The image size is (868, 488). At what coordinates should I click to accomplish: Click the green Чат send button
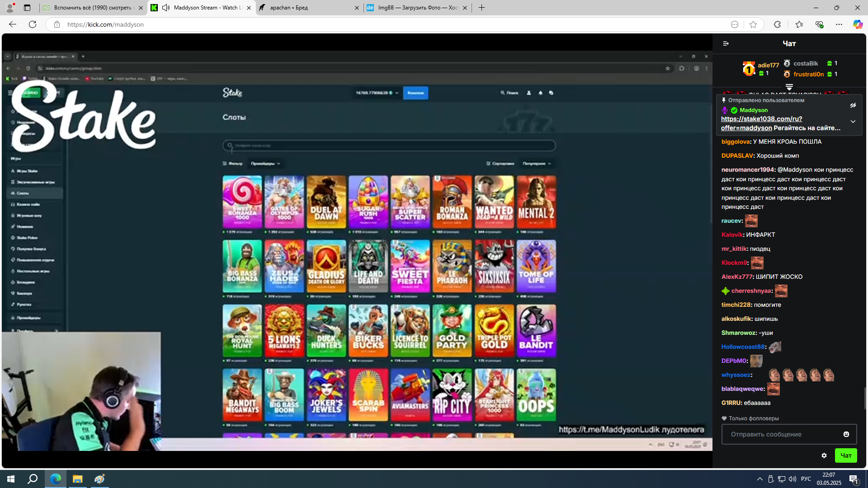click(x=846, y=455)
